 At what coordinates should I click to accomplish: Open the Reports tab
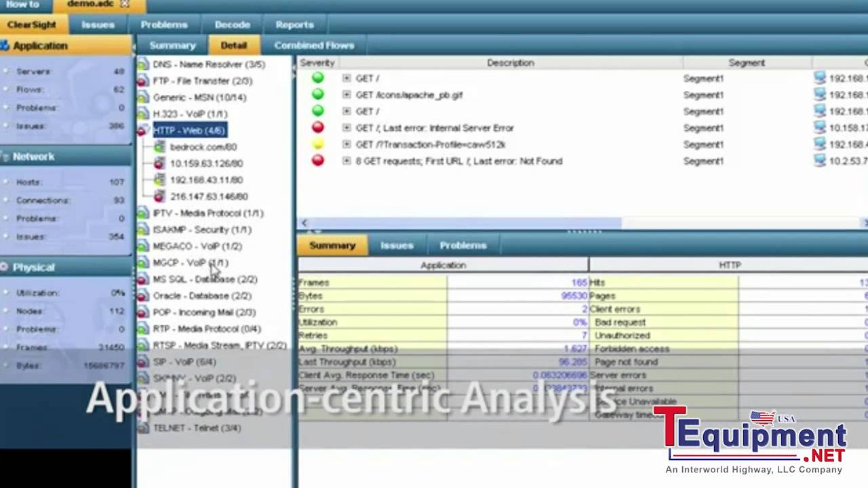pyautogui.click(x=294, y=24)
